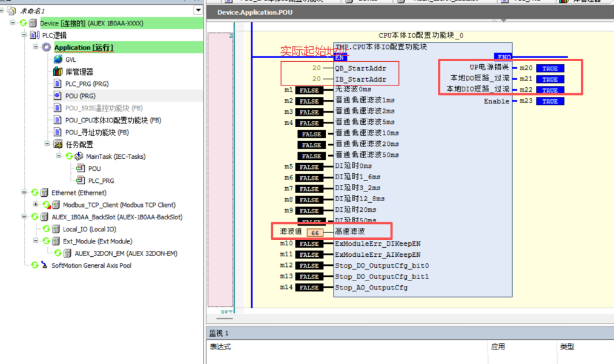This screenshot has height=364, width=614.
Task: Click the 高速滤波 value 66 field
Action: coord(315,233)
